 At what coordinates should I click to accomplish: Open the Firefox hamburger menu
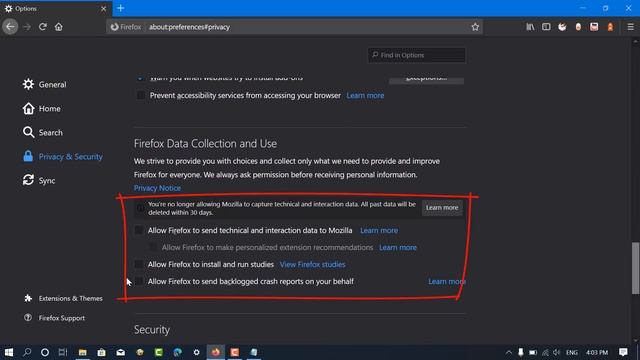pyautogui.click(x=630, y=27)
